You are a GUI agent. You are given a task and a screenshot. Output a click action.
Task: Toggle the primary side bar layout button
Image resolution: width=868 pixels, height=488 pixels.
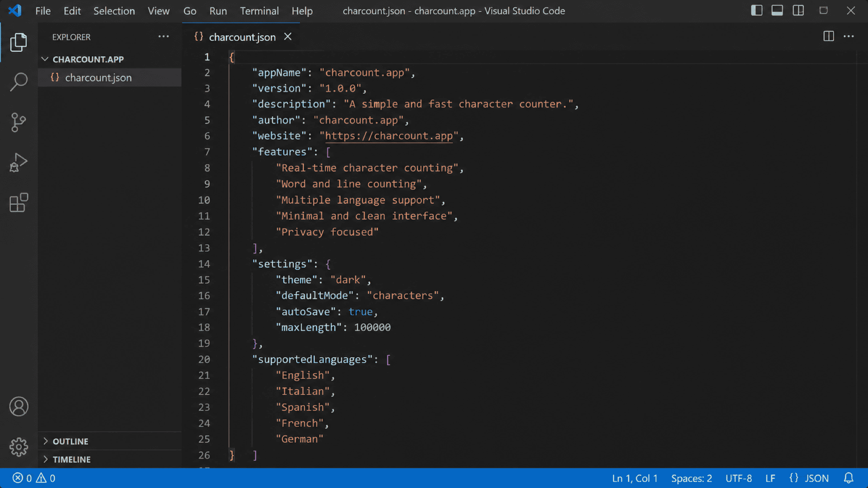point(756,10)
